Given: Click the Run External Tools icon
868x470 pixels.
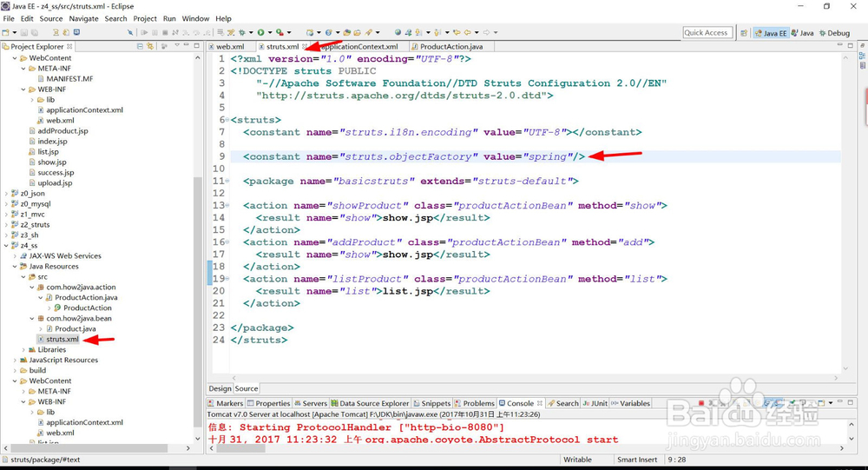Looking at the screenshot, I should (x=279, y=33).
